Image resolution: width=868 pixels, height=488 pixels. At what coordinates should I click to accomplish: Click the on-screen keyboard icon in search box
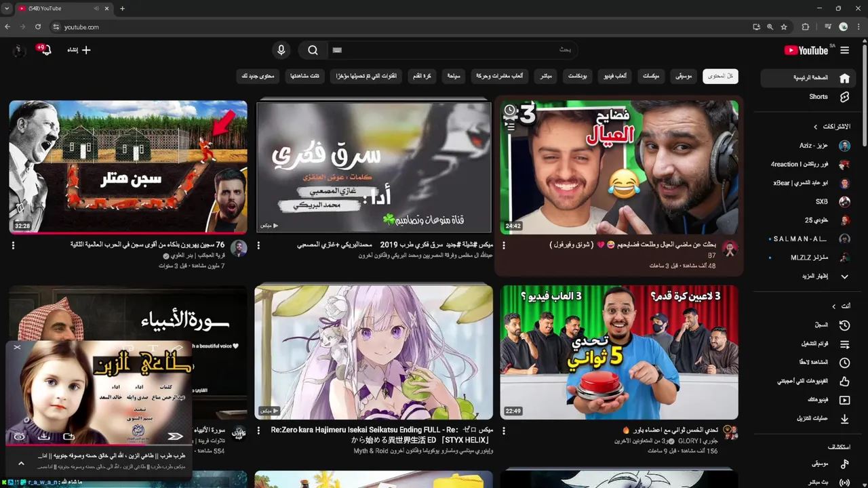[337, 50]
